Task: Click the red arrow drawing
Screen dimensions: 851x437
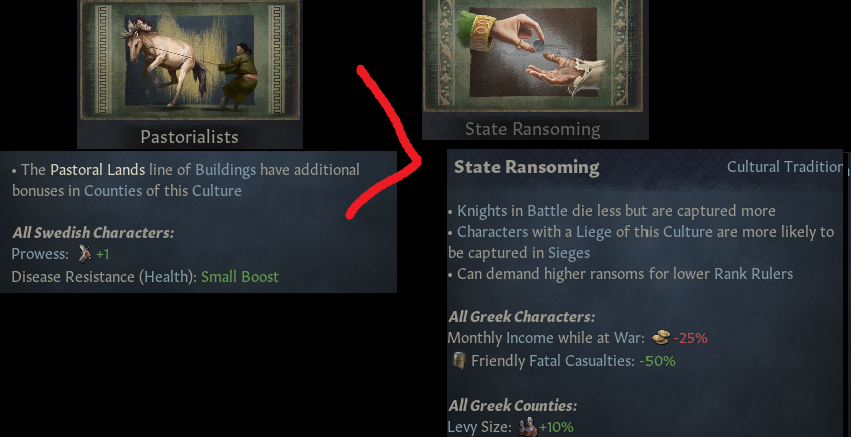Action: 385,142
